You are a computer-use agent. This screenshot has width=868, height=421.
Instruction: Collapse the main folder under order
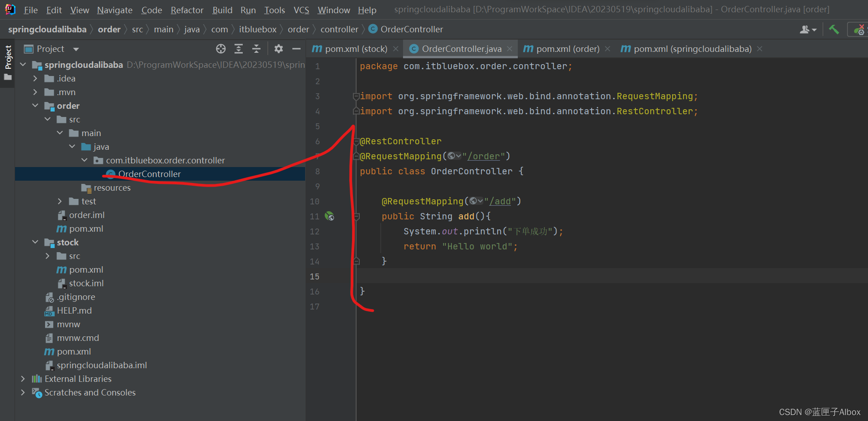[x=60, y=133]
